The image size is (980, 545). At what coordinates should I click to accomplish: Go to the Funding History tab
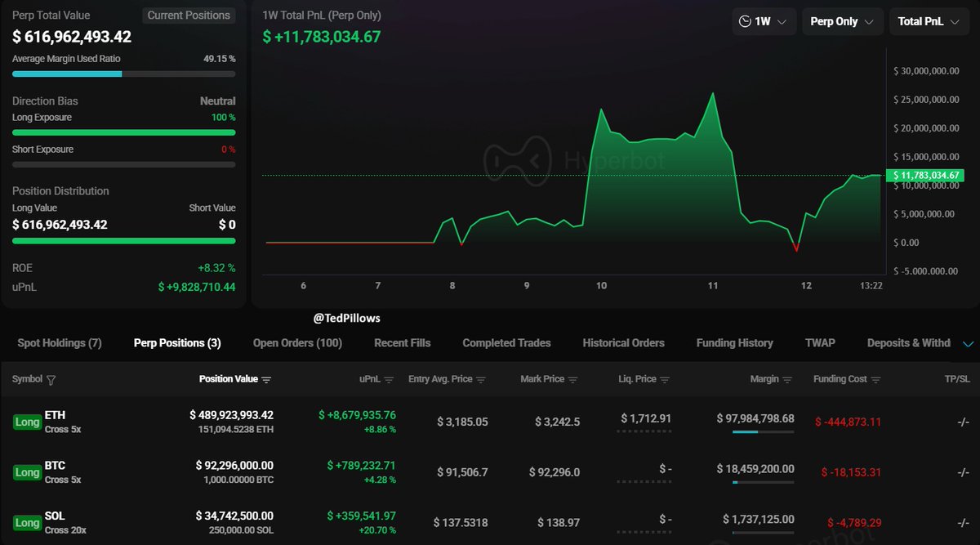(734, 343)
